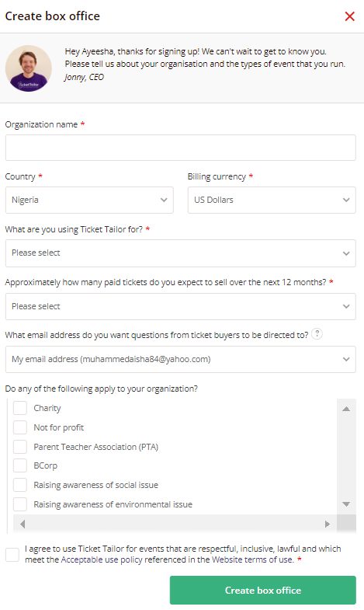The height and width of the screenshot is (610, 364).
Task: Select the BCorp checkbox
Action: [20, 465]
